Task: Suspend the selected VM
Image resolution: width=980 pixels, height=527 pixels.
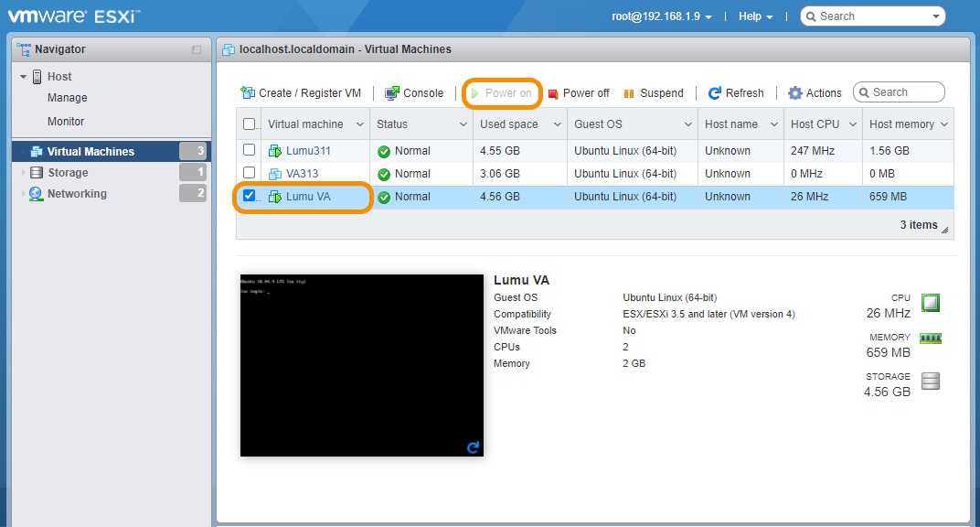Action: pos(653,92)
